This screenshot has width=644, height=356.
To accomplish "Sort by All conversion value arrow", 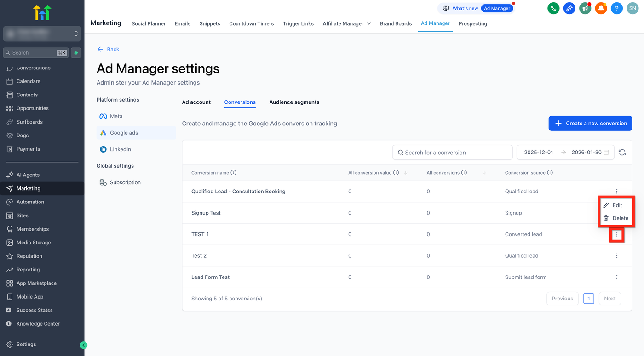I will coord(406,173).
